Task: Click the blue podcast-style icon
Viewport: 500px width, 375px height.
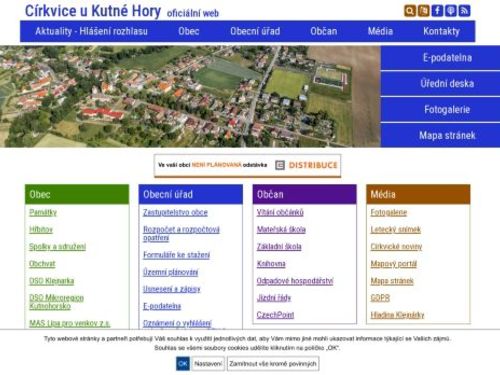Action: tap(451, 11)
